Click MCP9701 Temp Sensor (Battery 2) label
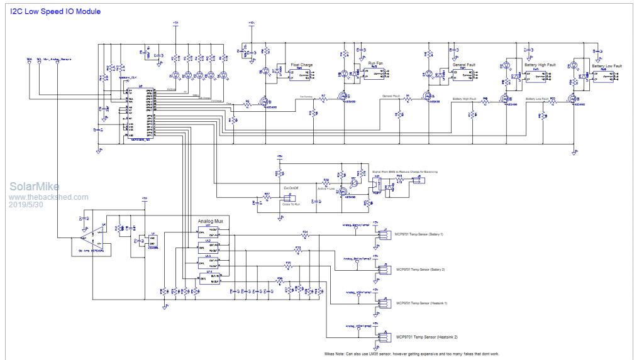Screen dimensions: 644x360 (x=419, y=269)
